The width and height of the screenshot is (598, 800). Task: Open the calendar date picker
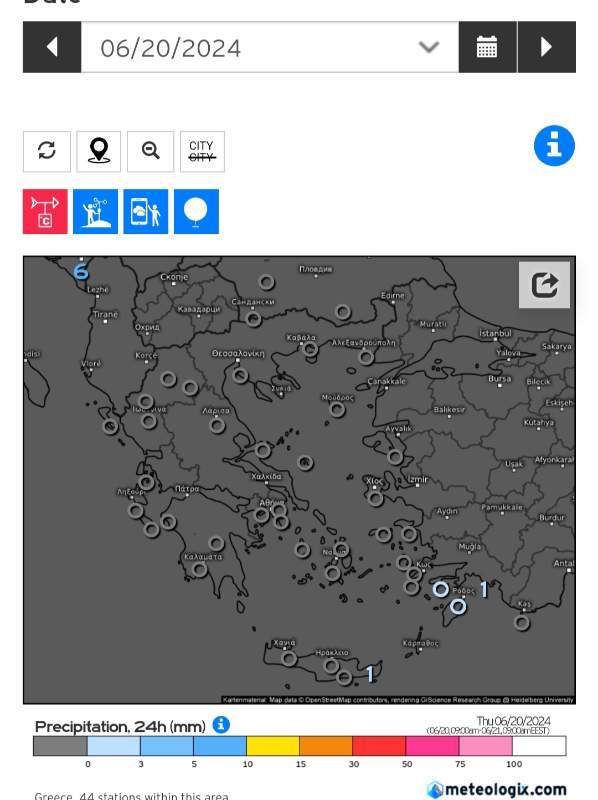pyautogui.click(x=487, y=47)
